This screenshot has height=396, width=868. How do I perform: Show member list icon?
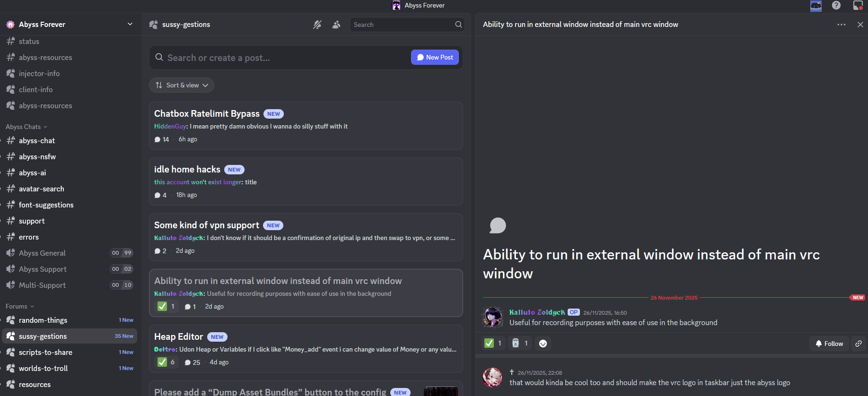point(336,25)
